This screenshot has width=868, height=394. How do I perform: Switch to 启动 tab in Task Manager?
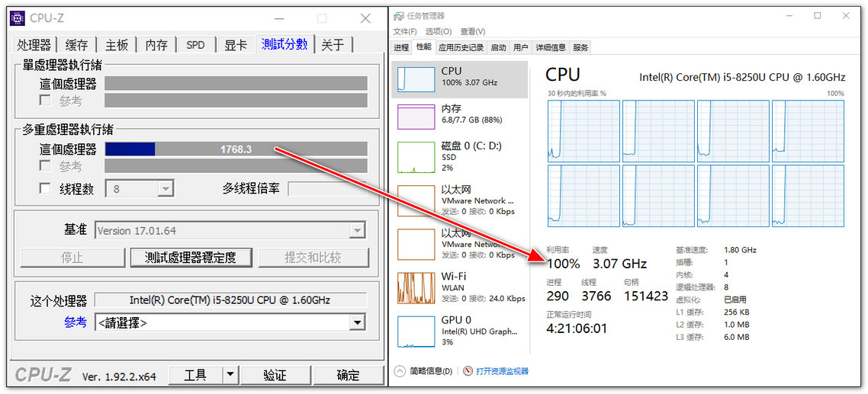click(x=498, y=47)
